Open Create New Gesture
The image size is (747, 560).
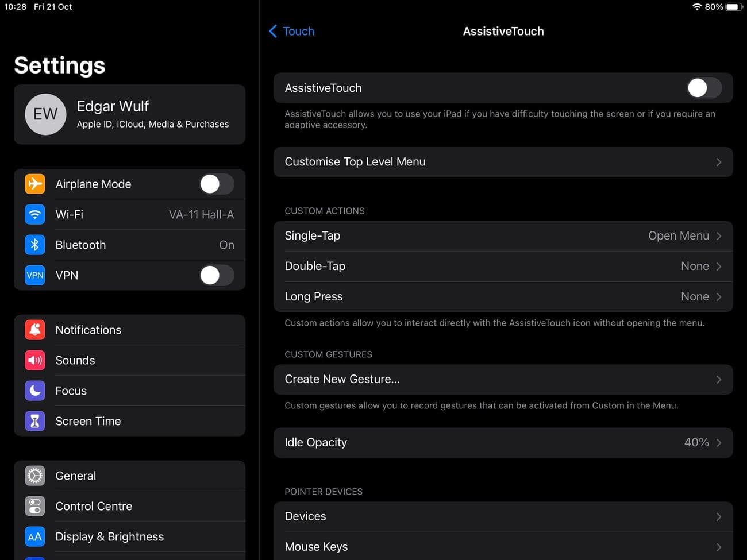(x=503, y=379)
